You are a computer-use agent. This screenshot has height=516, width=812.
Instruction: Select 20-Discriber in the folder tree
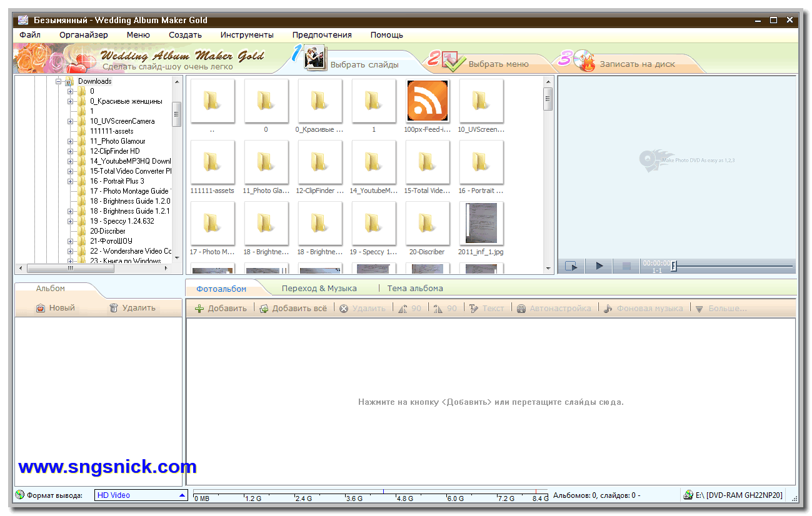coord(108,231)
